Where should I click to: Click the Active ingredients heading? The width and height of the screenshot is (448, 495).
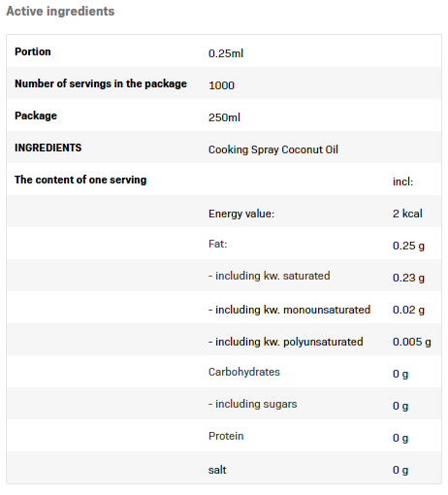(60, 12)
